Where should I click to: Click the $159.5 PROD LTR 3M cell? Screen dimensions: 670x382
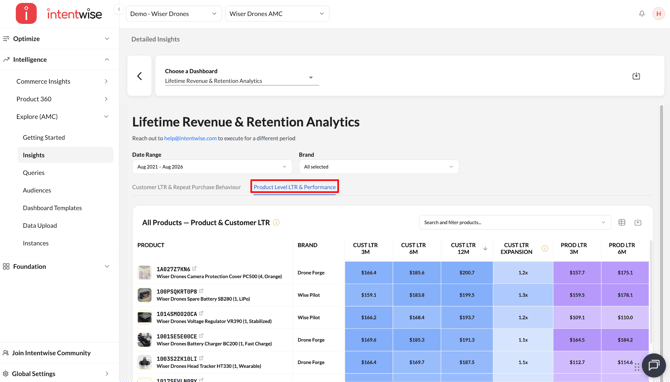tap(577, 295)
